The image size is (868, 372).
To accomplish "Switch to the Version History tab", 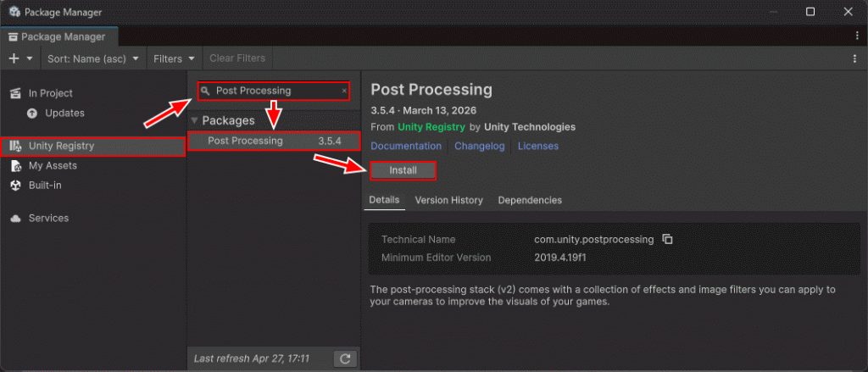I will (448, 200).
